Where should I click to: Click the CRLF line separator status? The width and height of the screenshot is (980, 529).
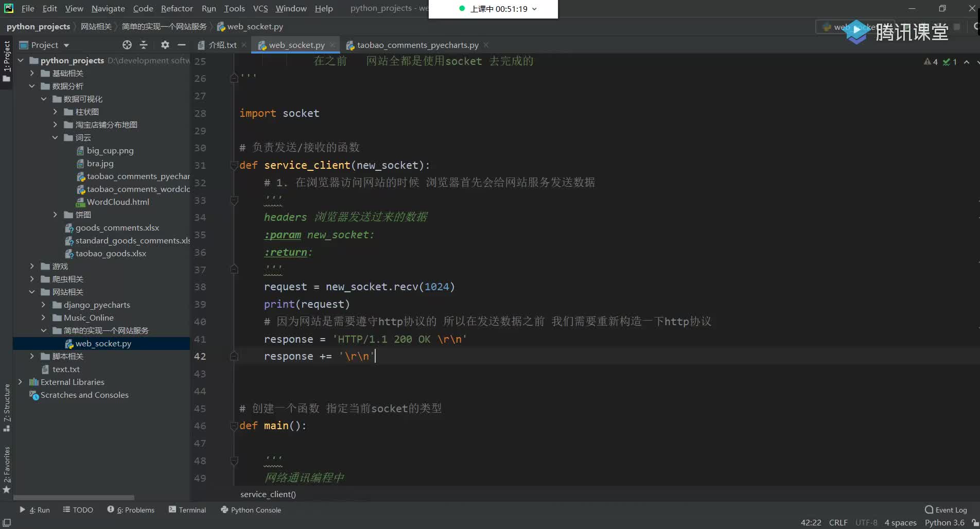pos(838,522)
